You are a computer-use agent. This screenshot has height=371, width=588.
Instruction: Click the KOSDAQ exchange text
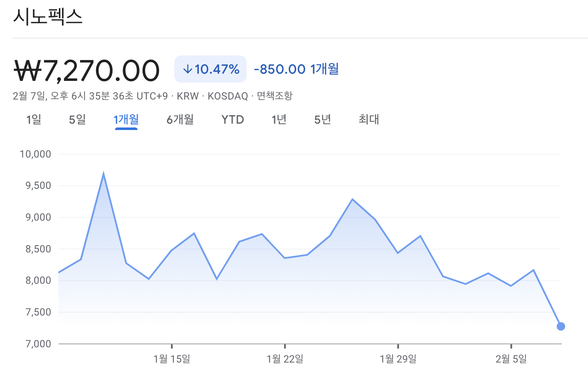228,96
